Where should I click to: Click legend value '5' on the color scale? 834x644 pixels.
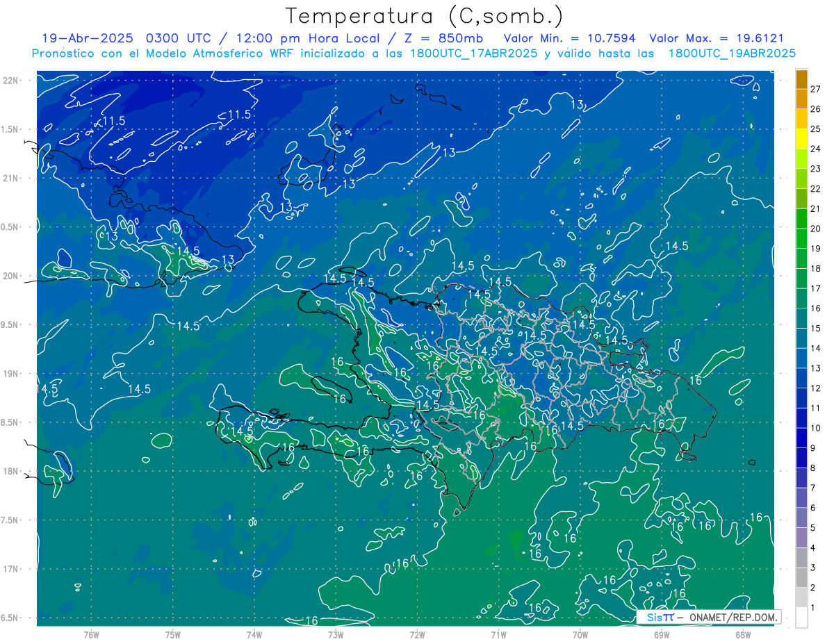pyautogui.click(x=813, y=528)
